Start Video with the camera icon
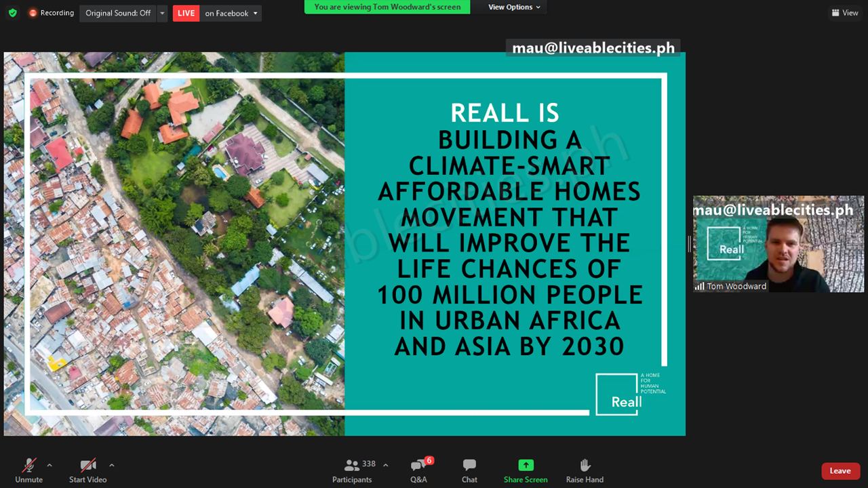The width and height of the screenshot is (868, 488). (87, 470)
